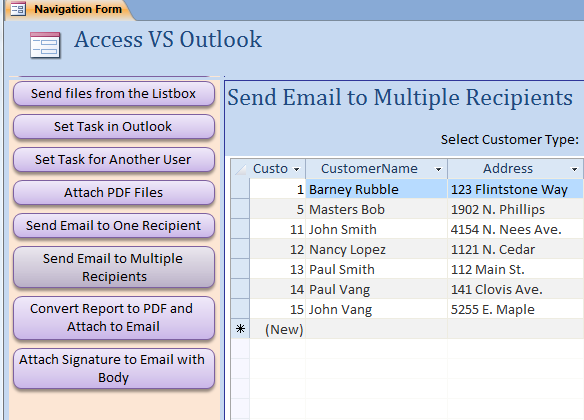Click the customer ID cell 5
The image size is (584, 420).
point(277,209)
